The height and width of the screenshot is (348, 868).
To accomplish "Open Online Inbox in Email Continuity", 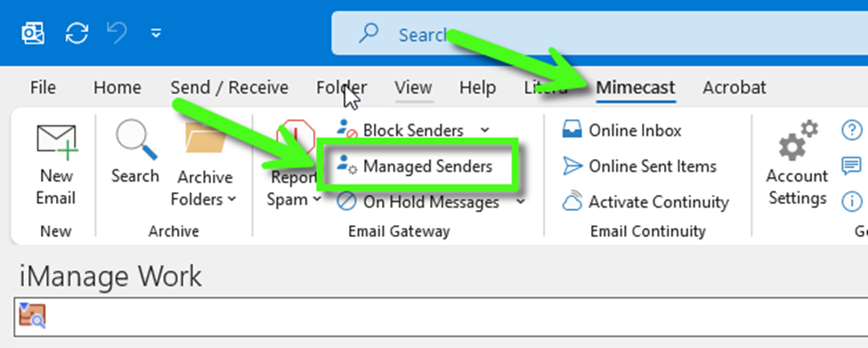I will [621, 130].
